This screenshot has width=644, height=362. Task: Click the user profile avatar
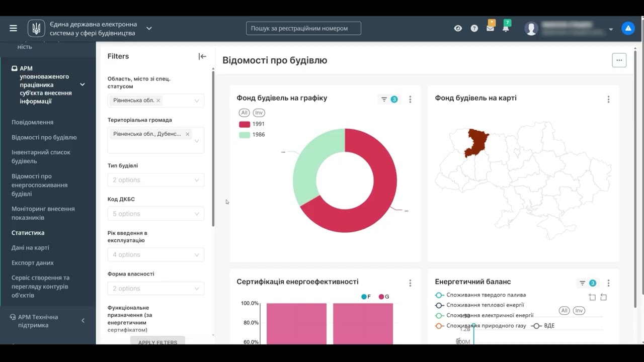531,28
